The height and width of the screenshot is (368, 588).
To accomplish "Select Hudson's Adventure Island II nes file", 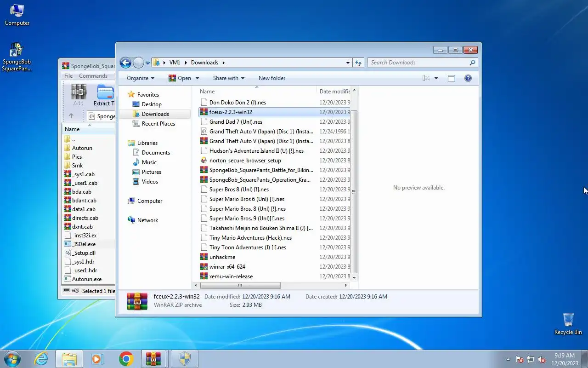I will point(256,151).
